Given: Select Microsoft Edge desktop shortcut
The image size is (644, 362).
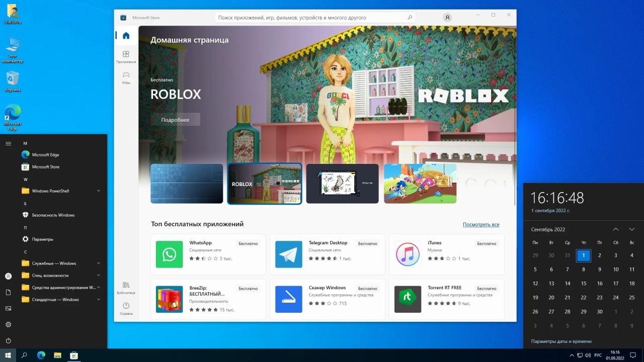Looking at the screenshot, I should (x=13, y=118).
